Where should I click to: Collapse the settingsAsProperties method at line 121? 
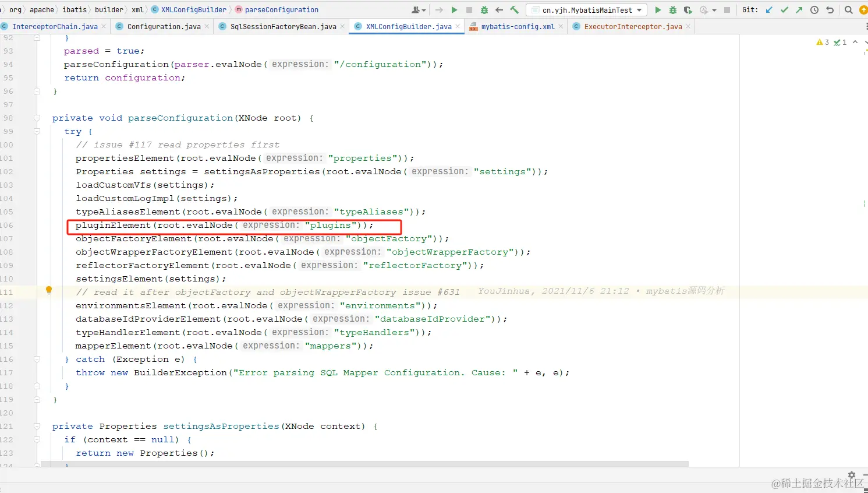[37, 426]
